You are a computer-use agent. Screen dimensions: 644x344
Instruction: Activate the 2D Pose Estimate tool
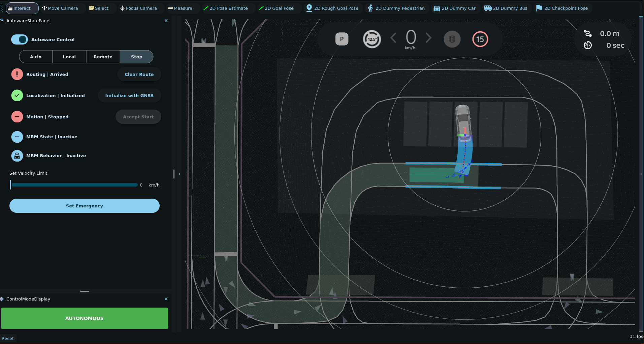pyautogui.click(x=225, y=8)
